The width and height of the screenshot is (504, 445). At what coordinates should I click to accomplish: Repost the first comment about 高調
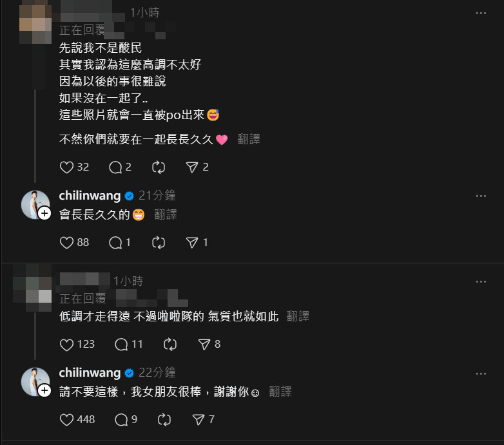(x=159, y=167)
